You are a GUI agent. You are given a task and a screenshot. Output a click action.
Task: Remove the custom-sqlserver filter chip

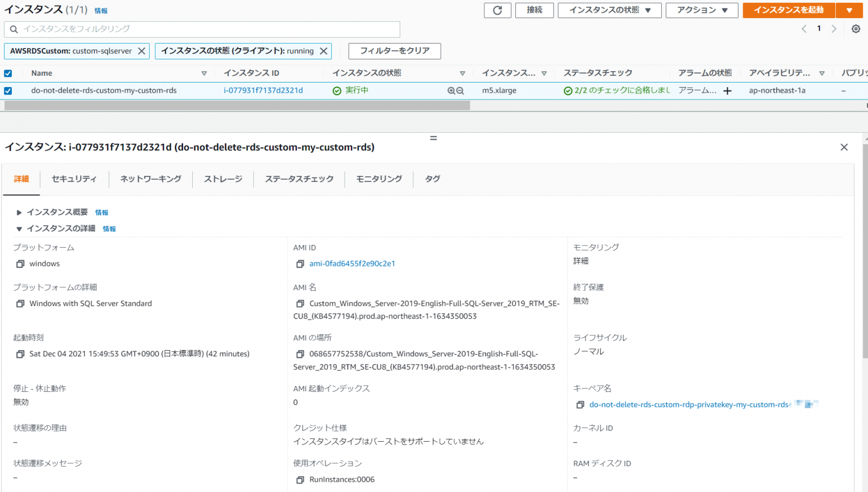[x=142, y=51]
